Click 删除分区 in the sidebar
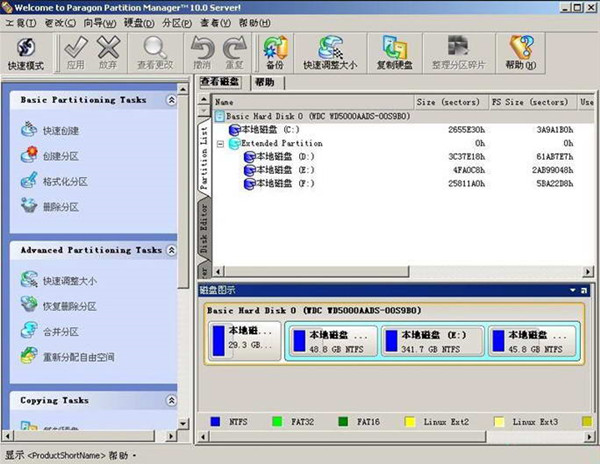The width and height of the screenshot is (600, 464). click(60, 206)
